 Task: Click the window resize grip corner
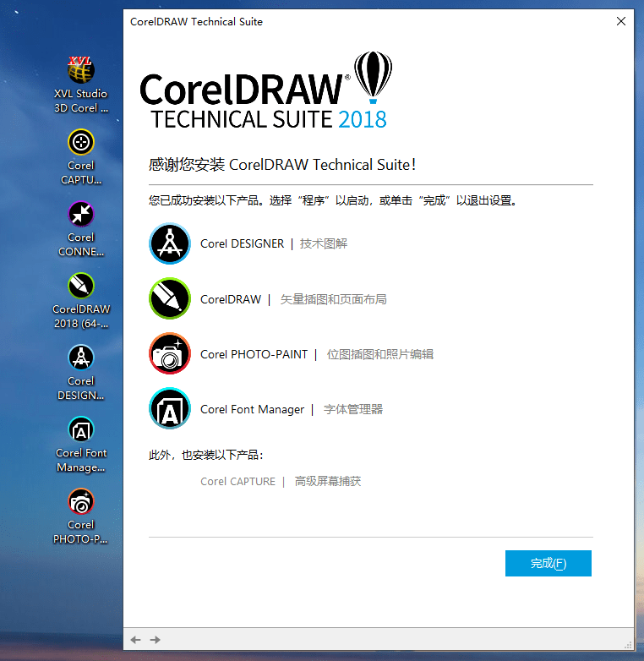coord(628,645)
